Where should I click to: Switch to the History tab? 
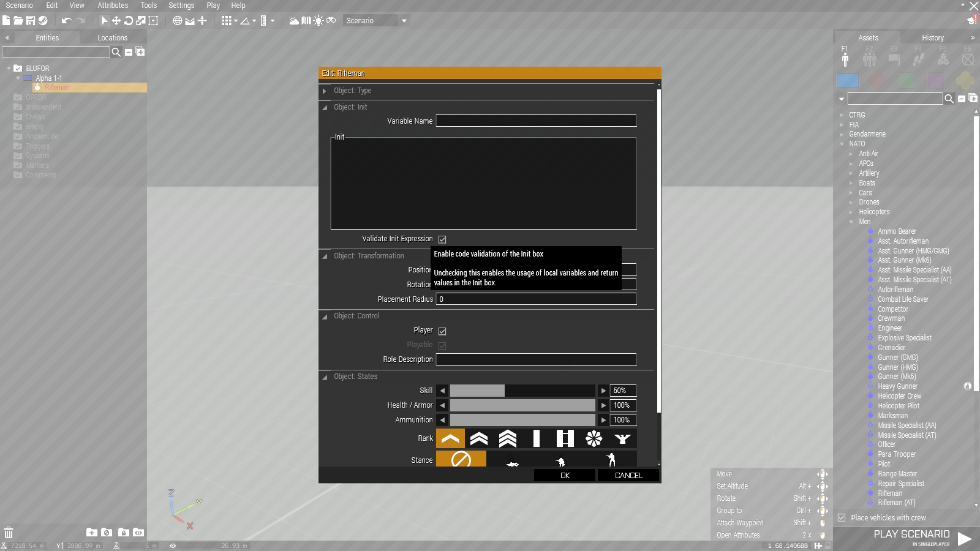[933, 38]
